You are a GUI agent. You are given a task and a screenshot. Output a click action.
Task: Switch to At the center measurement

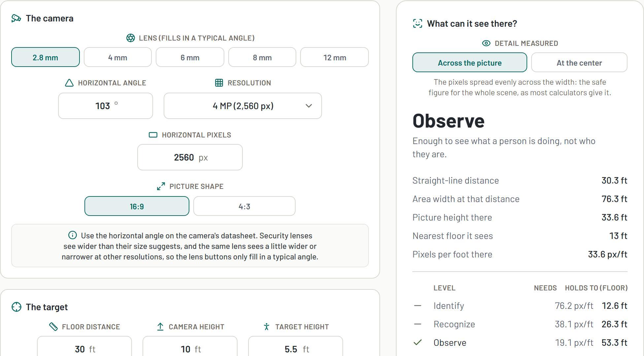pos(579,62)
